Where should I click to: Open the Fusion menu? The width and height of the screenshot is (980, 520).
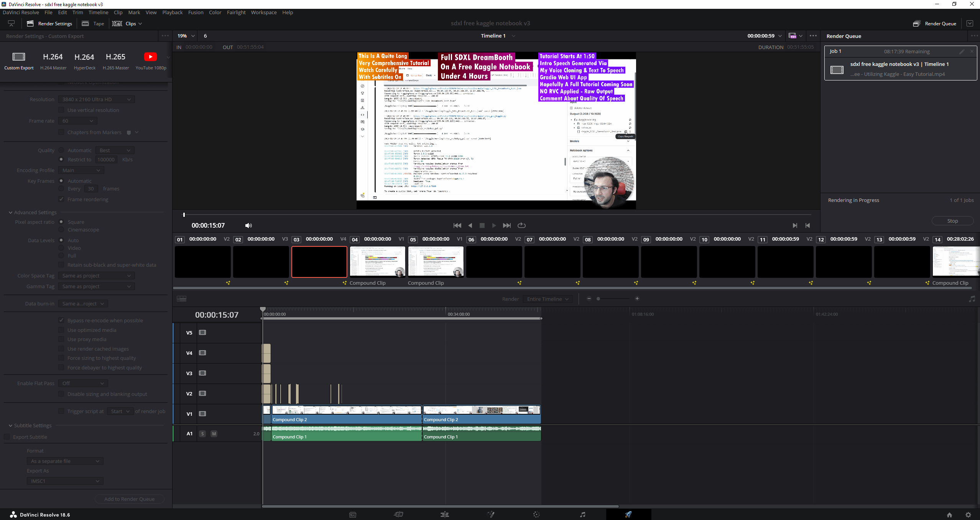pos(196,12)
